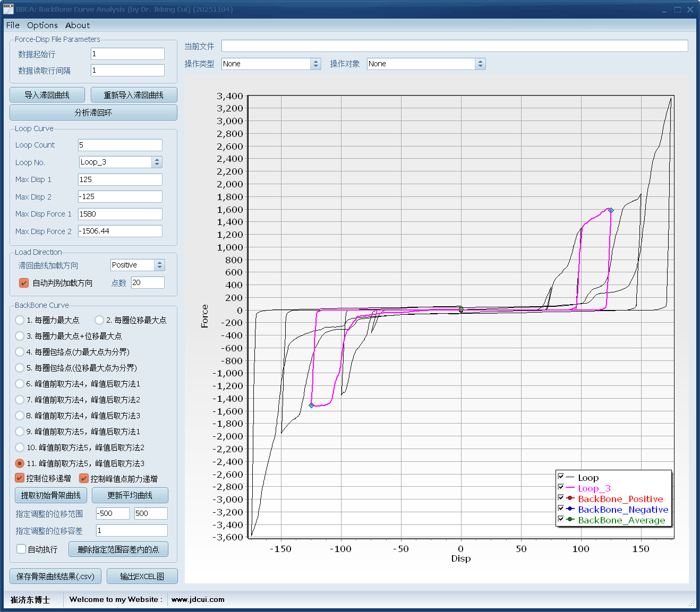Click the 导入滞回曲线 button
Screen dimensions: 700x612
coord(47,95)
